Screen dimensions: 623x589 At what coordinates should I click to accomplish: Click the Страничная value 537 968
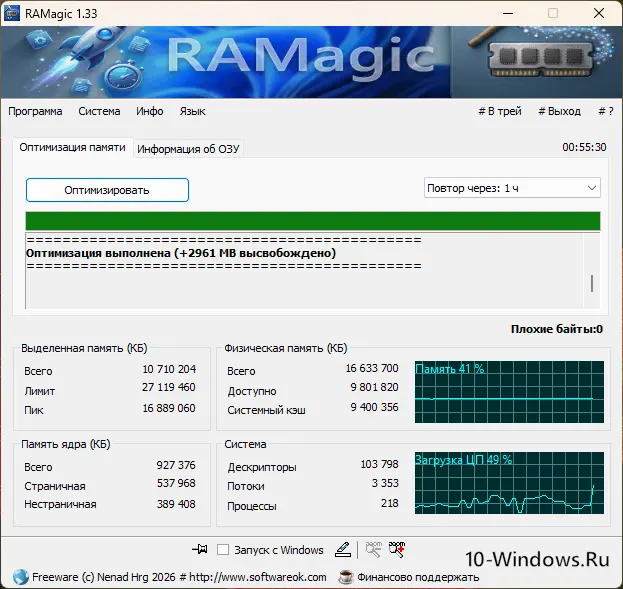point(176,484)
